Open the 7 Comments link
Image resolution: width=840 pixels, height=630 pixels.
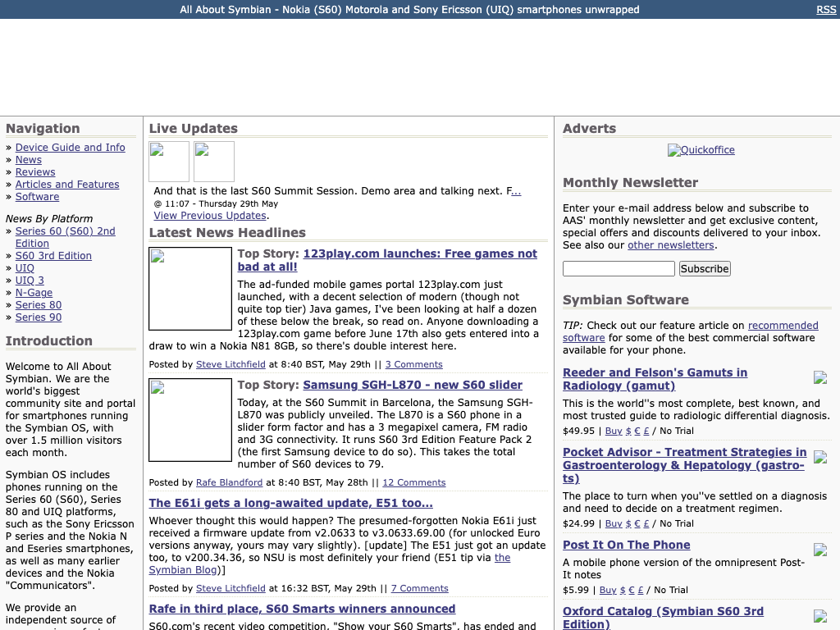coord(419,588)
